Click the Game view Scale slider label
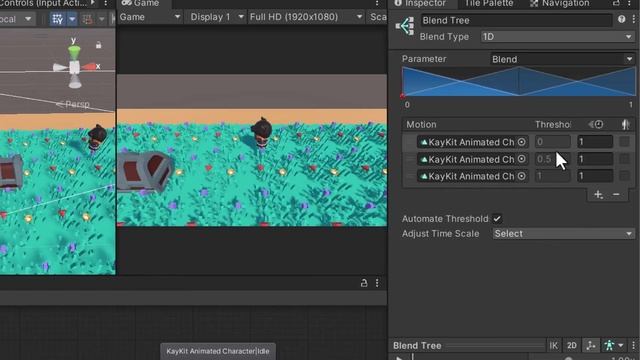The height and width of the screenshot is (360, 640). click(x=378, y=17)
